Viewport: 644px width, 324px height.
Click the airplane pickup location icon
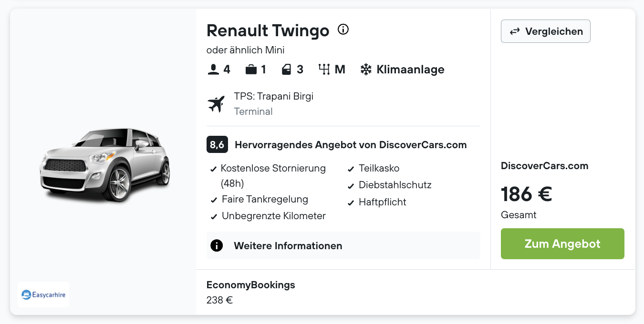click(x=216, y=104)
